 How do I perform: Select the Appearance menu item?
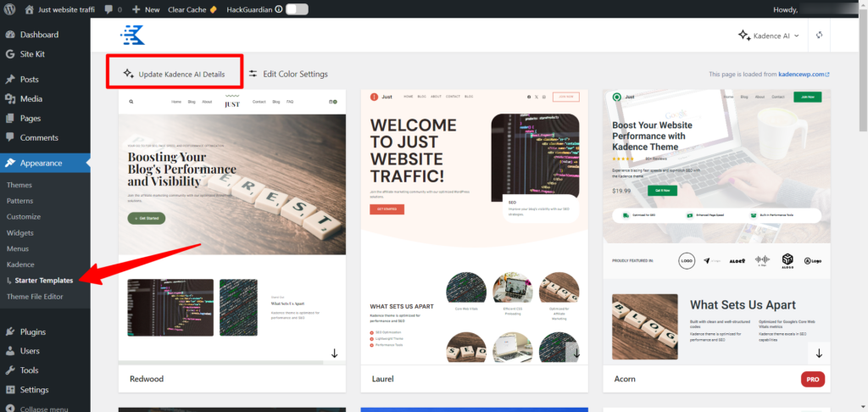pos(45,163)
